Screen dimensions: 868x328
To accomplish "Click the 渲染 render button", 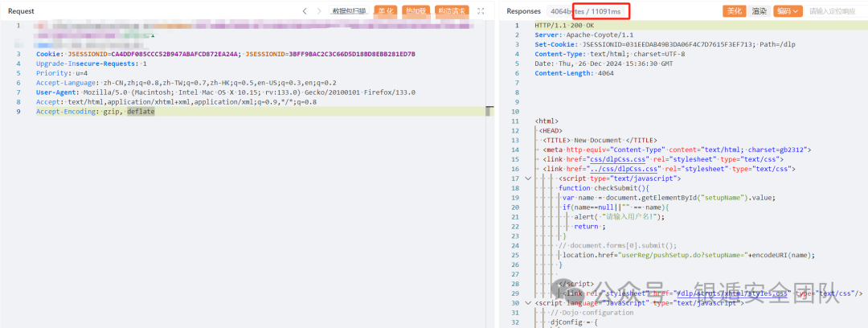I will click(759, 11).
